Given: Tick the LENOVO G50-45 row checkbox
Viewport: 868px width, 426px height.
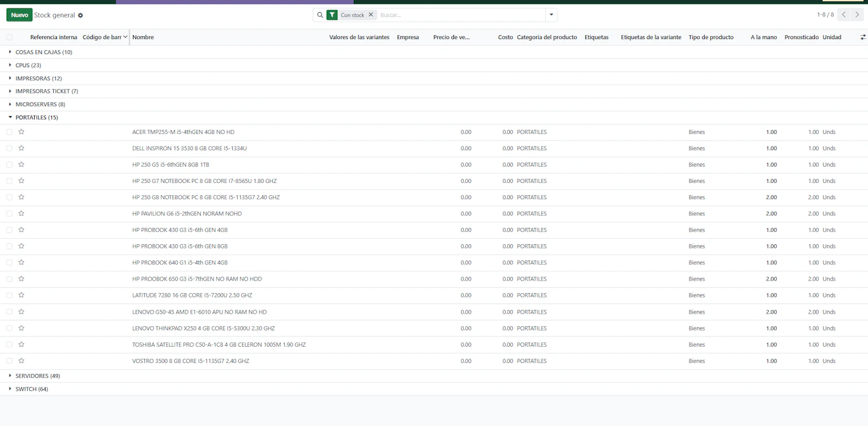Looking at the screenshot, I should [x=9, y=312].
